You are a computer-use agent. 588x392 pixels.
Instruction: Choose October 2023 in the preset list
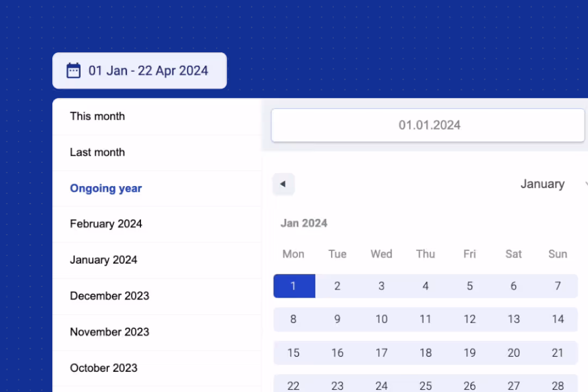pyautogui.click(x=103, y=368)
